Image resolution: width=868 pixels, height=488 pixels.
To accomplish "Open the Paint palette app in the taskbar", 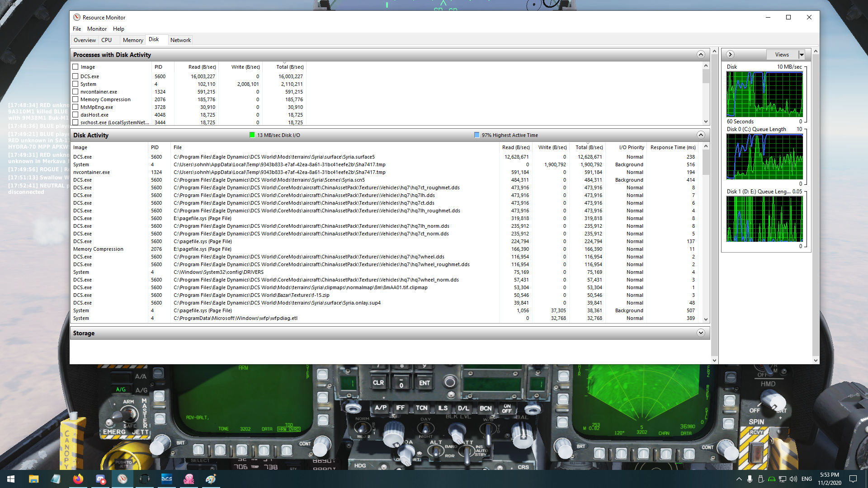I will click(211, 479).
